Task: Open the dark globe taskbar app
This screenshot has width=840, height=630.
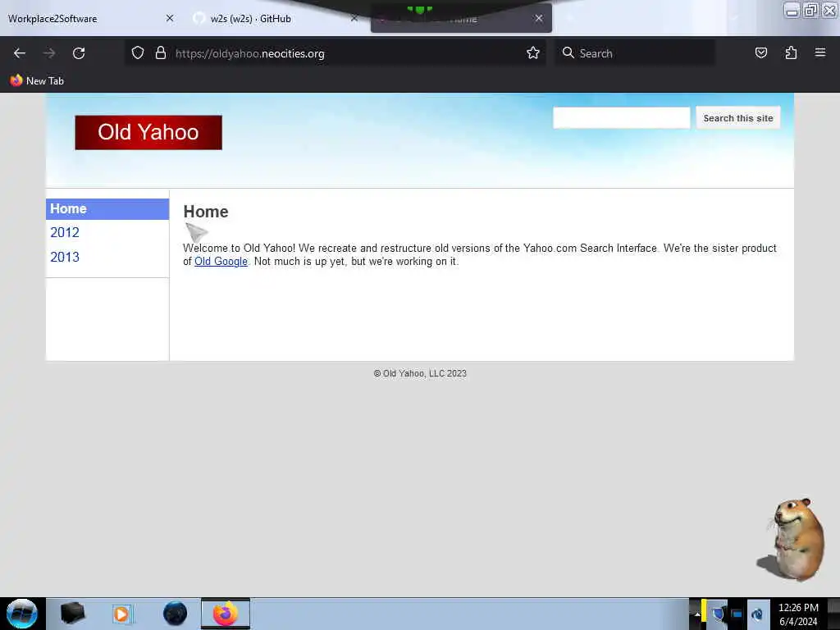Action: pyautogui.click(x=175, y=614)
